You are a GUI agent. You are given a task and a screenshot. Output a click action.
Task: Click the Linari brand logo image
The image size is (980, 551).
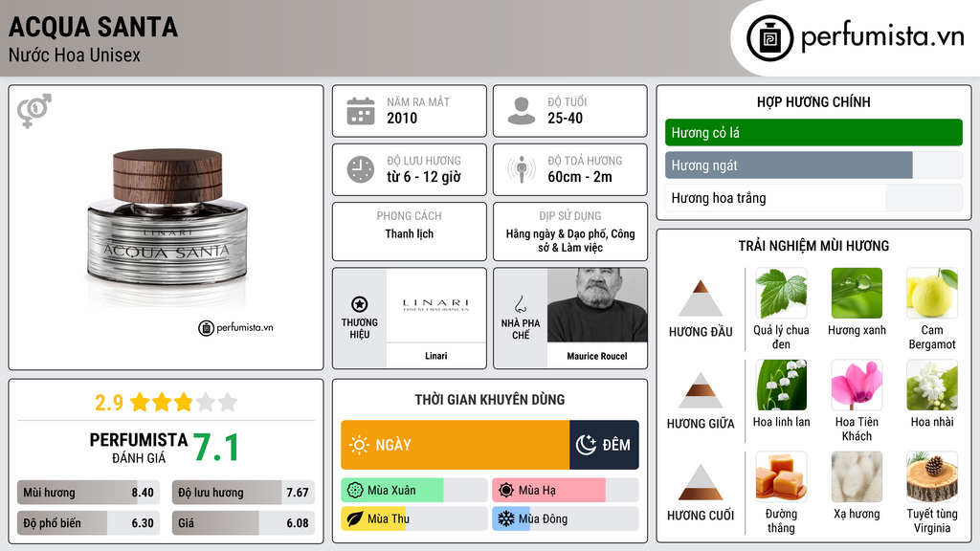(x=435, y=305)
